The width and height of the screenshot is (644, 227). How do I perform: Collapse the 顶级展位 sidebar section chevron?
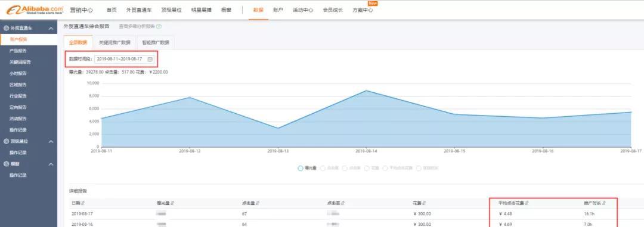click(x=51, y=141)
